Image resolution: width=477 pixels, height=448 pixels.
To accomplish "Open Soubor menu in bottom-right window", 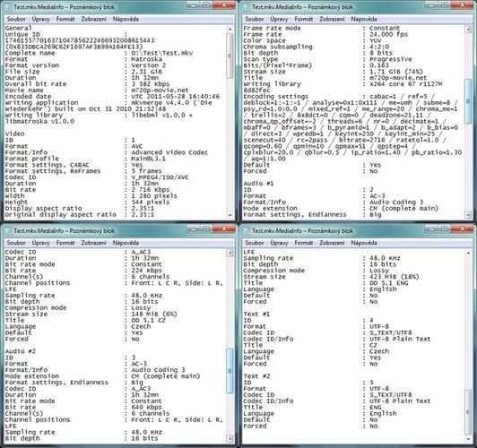I will click(x=255, y=243).
